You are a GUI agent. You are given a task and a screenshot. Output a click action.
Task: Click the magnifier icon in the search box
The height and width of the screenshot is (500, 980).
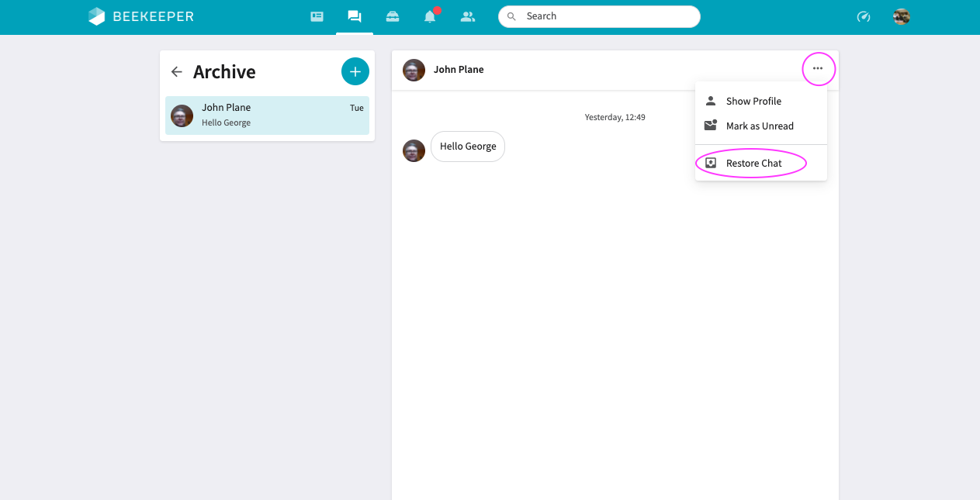point(511,16)
